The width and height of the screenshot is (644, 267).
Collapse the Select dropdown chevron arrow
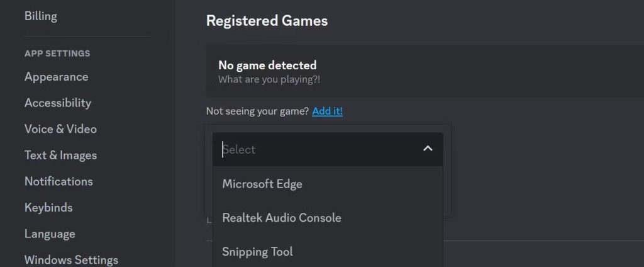428,149
